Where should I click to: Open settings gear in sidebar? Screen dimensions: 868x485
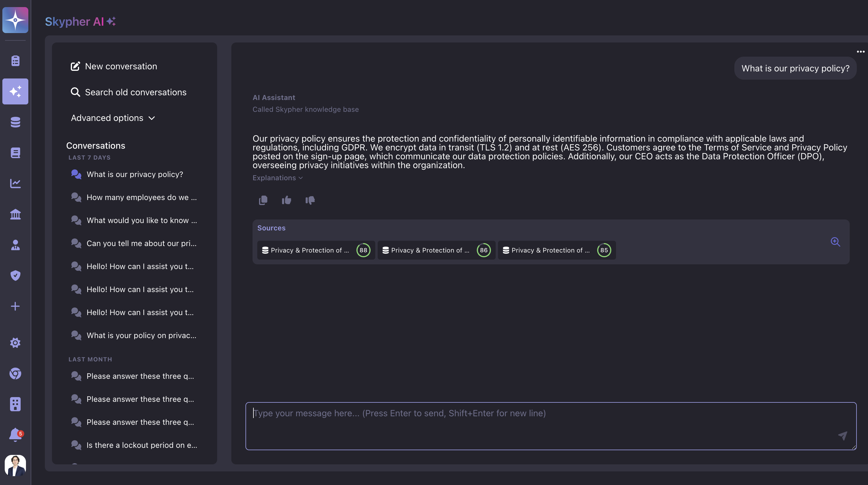15,343
